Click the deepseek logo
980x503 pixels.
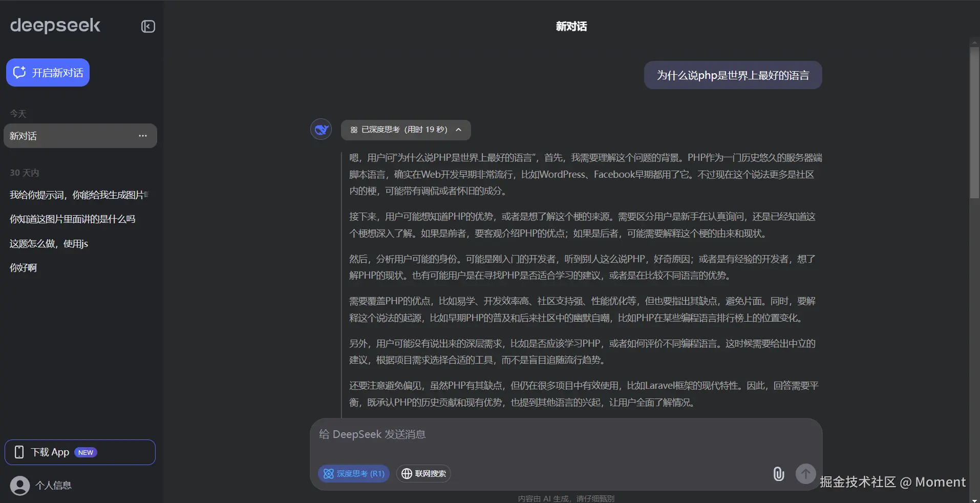55,26
